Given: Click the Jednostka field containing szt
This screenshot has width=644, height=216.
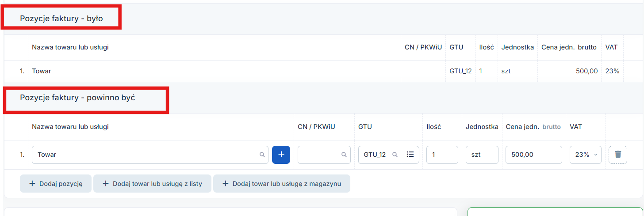Looking at the screenshot, I should [x=482, y=155].
